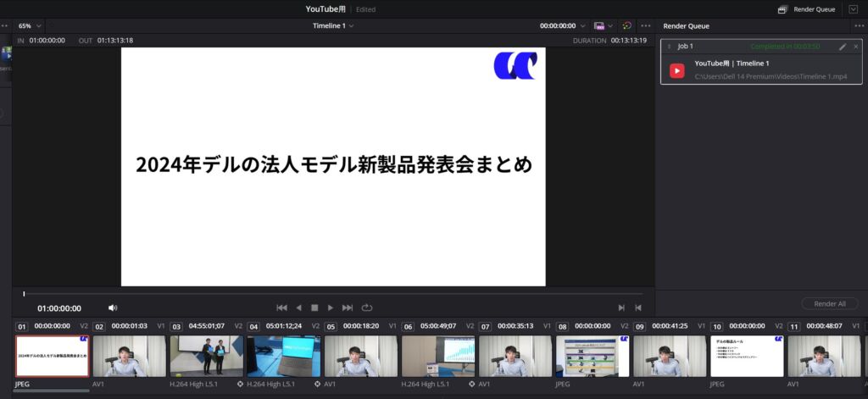
Task: Click the Play forward button
Action: (x=331, y=308)
